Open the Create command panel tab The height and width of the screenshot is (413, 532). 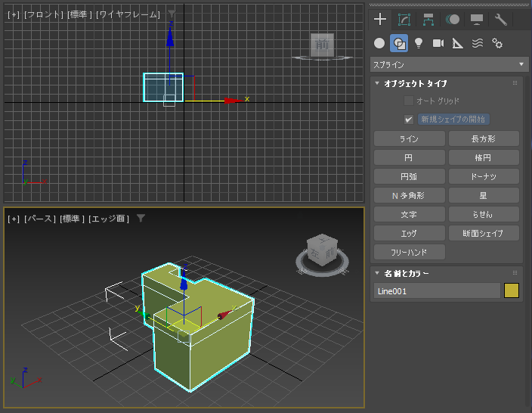coord(380,20)
